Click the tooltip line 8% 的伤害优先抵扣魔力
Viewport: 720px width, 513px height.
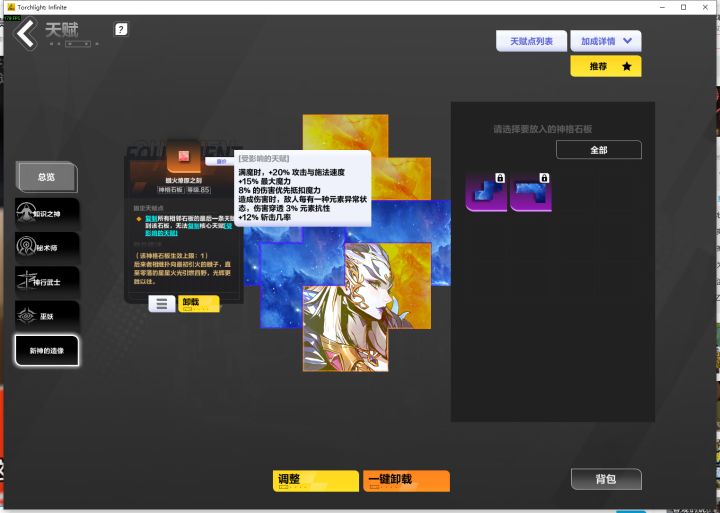click(279, 190)
